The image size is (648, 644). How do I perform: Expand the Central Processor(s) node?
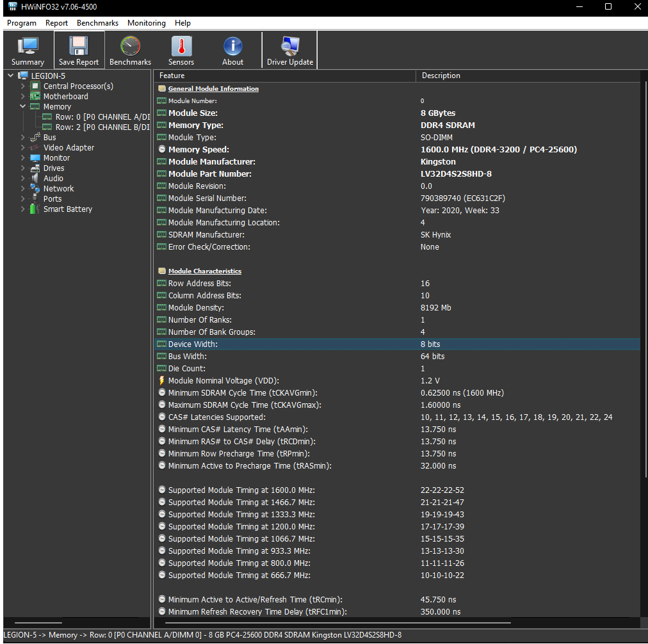[x=22, y=86]
